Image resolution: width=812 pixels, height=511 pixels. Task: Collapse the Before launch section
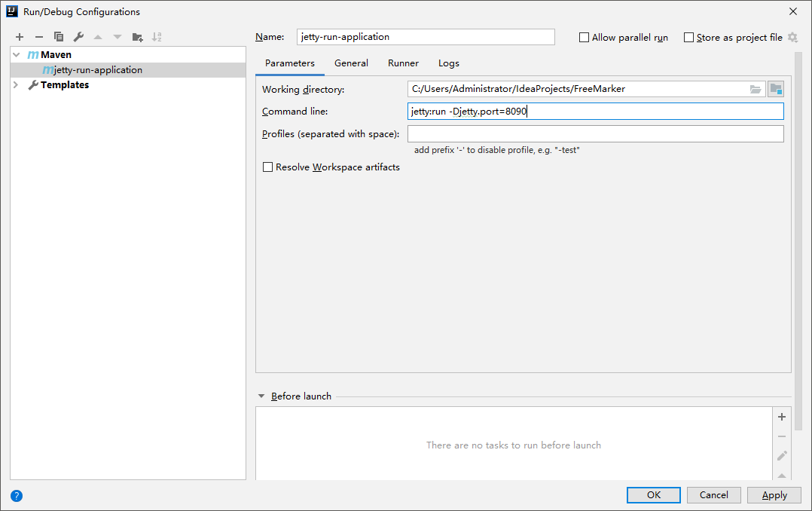pos(261,396)
